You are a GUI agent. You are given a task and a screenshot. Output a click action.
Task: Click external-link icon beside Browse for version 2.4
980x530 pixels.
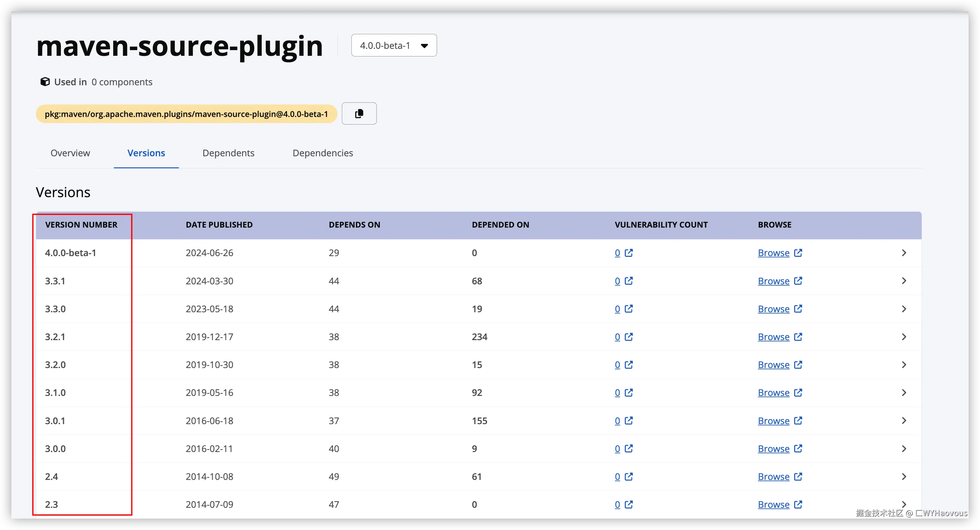tap(798, 476)
